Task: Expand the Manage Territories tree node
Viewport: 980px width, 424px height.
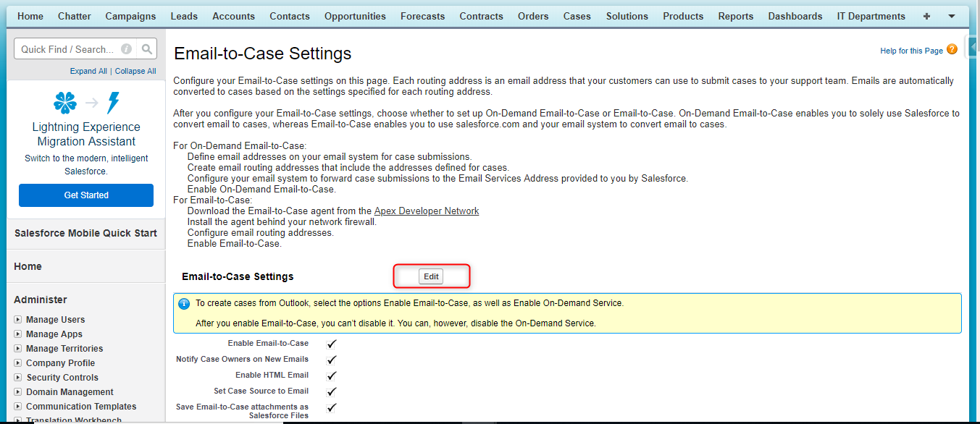Action: (18, 349)
